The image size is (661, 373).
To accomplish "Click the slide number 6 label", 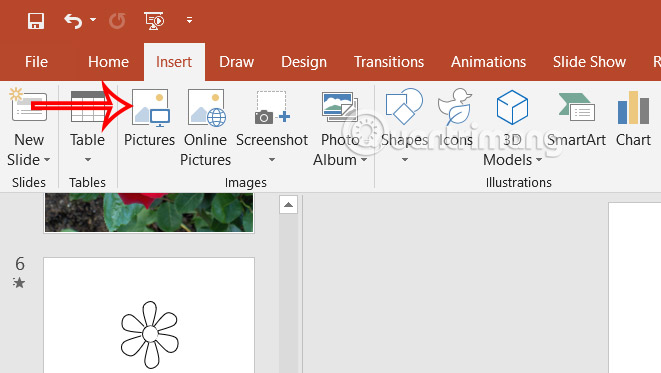I will point(20,264).
